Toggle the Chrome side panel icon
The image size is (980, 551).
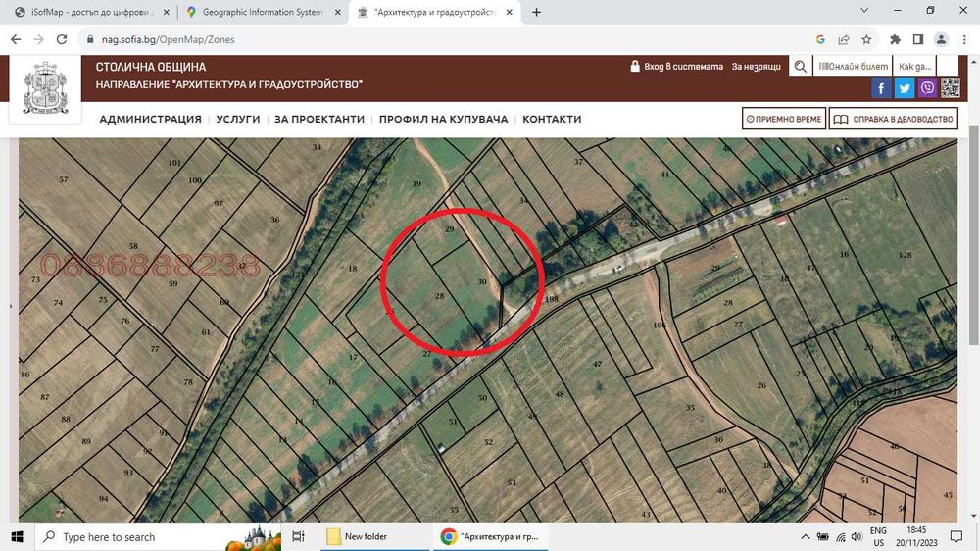coord(918,39)
